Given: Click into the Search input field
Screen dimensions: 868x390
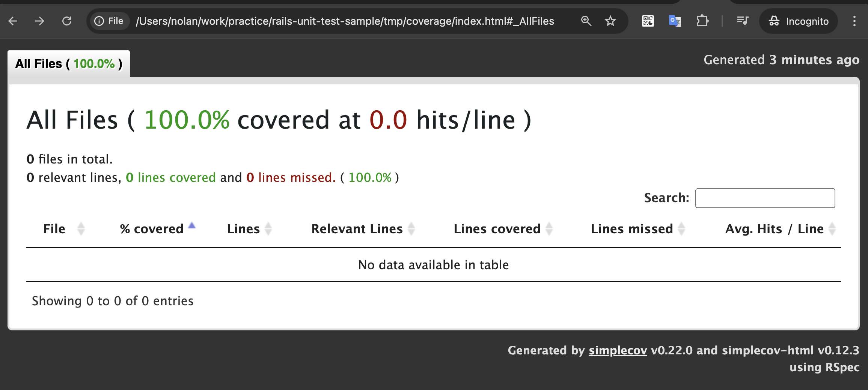Looking at the screenshot, I should (x=765, y=198).
